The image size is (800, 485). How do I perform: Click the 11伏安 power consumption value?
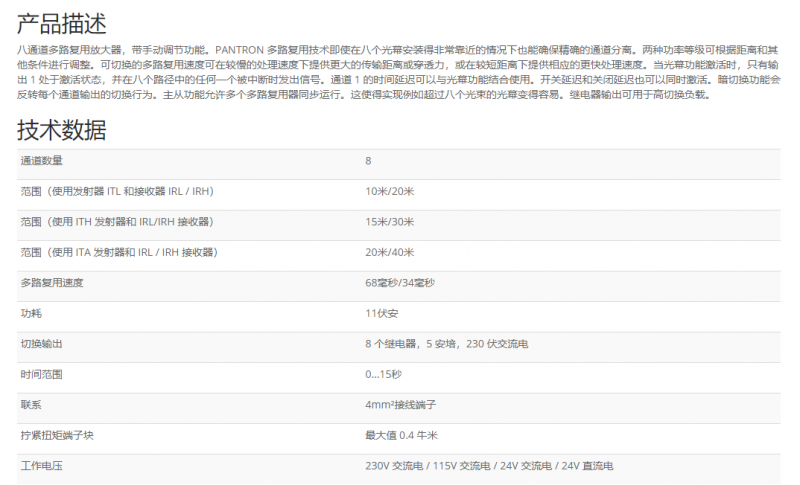pyautogui.click(x=382, y=313)
